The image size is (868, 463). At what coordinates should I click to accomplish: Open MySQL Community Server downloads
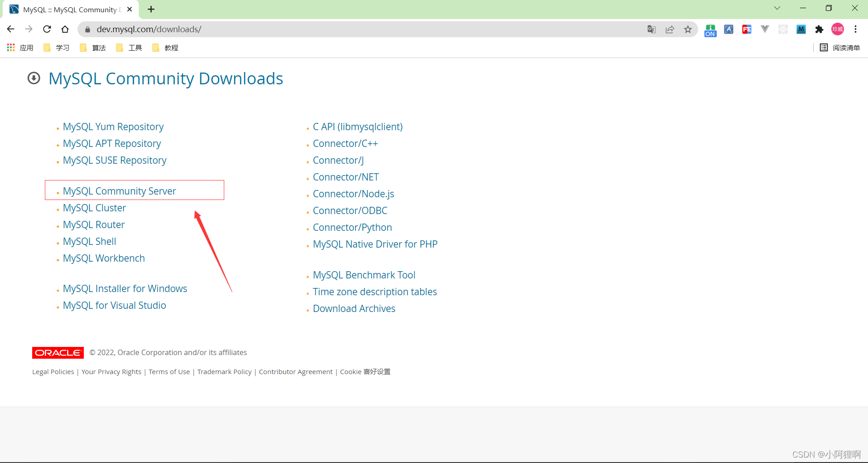pos(120,191)
